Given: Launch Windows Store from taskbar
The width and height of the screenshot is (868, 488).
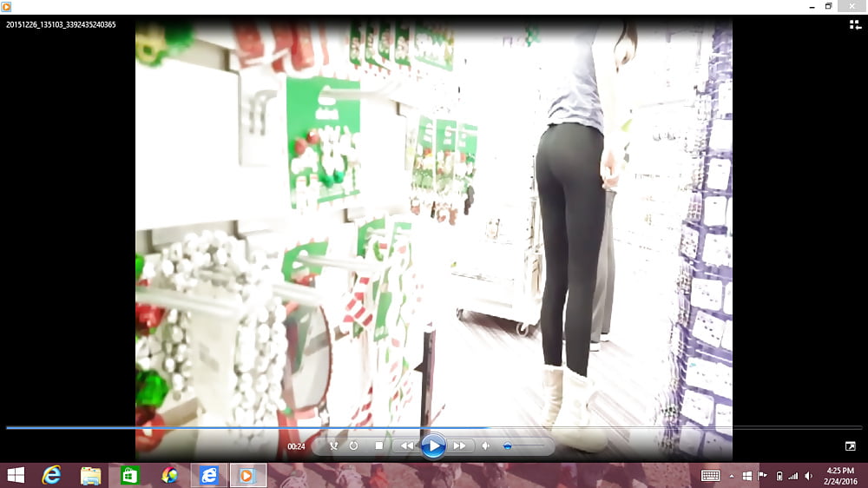Looking at the screenshot, I should click(x=129, y=475).
